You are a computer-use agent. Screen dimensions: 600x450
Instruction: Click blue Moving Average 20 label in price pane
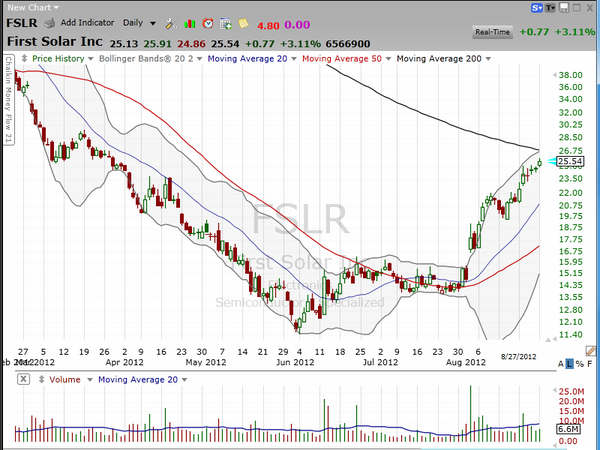247,59
